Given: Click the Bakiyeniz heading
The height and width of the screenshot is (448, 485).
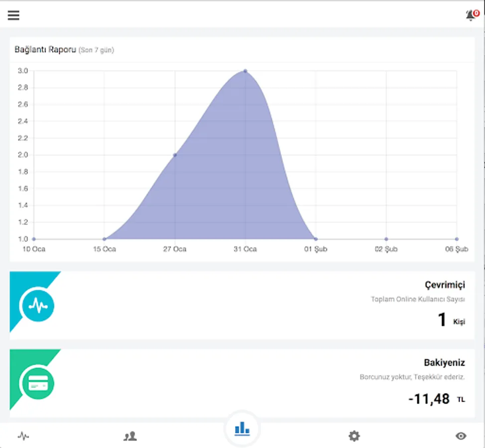Looking at the screenshot, I should [x=444, y=362].
